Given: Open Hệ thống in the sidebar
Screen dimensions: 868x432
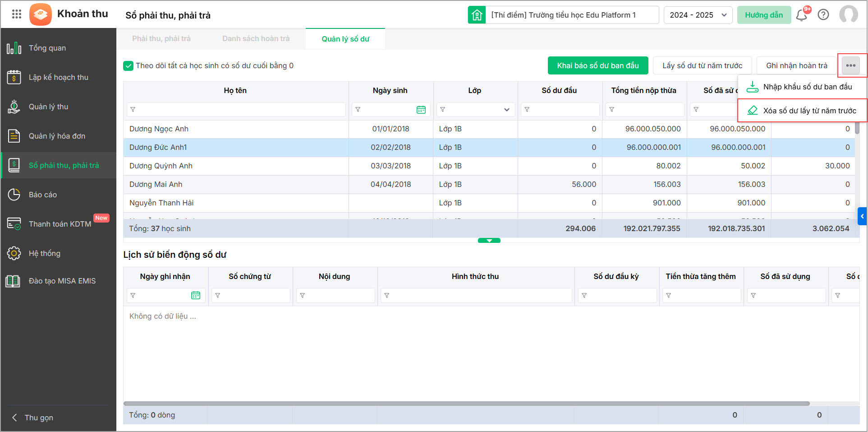Looking at the screenshot, I should click(x=59, y=253).
